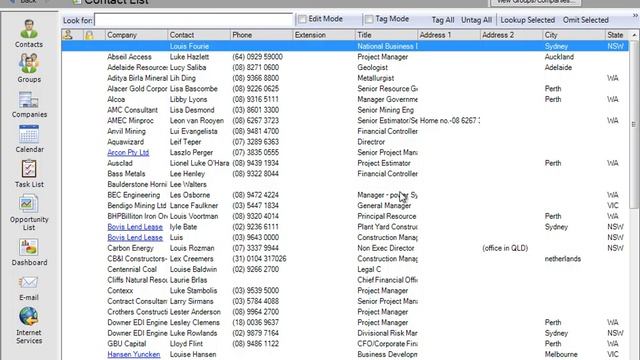Sort by the Address 2 column header
The width and height of the screenshot is (640, 360).
[511, 35]
